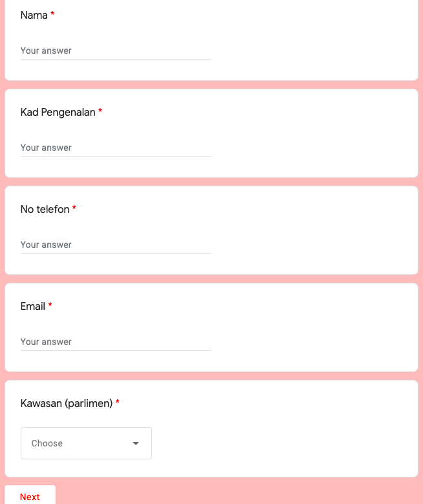The width and height of the screenshot is (423, 504).
Task: Click the Nama question label
Action: (34, 15)
